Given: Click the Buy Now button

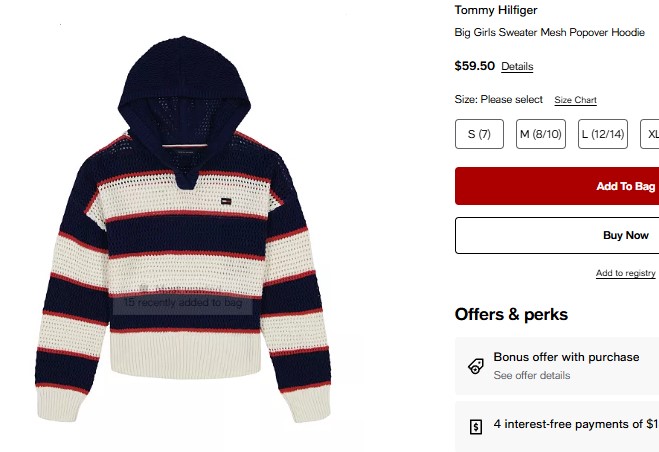Looking at the screenshot, I should click(x=557, y=235).
